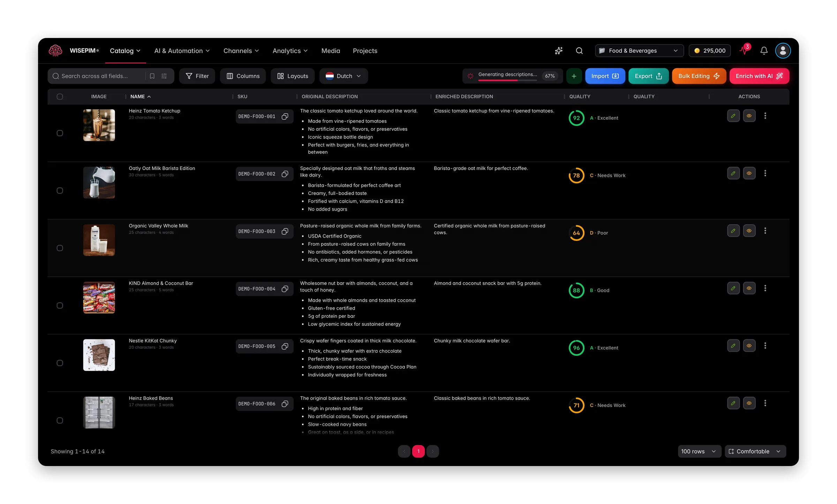The height and width of the screenshot is (504, 837).
Task: Edit KIND Almond & Coconut Bar row
Action: coord(733,288)
